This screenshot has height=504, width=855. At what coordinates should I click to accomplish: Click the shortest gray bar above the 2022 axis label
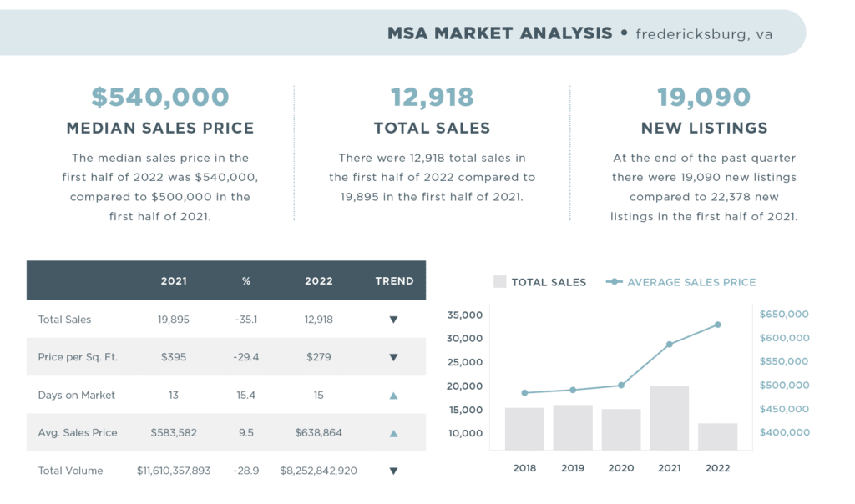717,436
